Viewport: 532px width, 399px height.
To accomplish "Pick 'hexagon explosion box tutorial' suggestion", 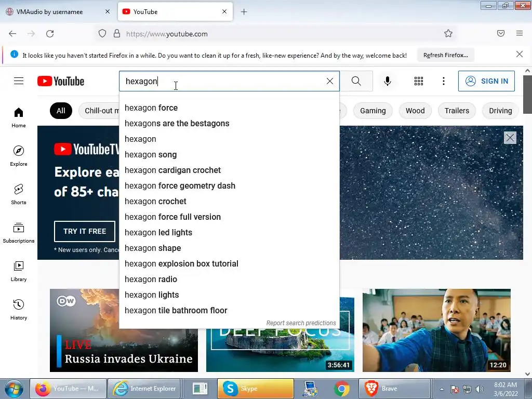I will point(229,264).
